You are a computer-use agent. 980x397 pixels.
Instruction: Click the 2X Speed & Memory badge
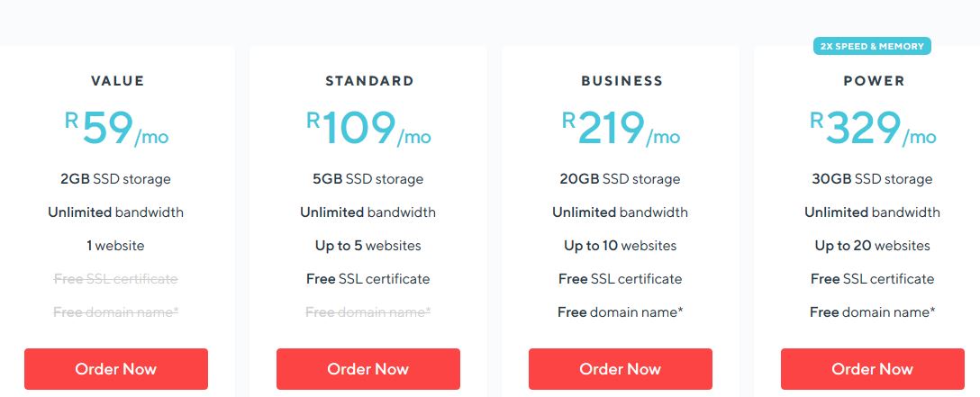click(x=872, y=46)
